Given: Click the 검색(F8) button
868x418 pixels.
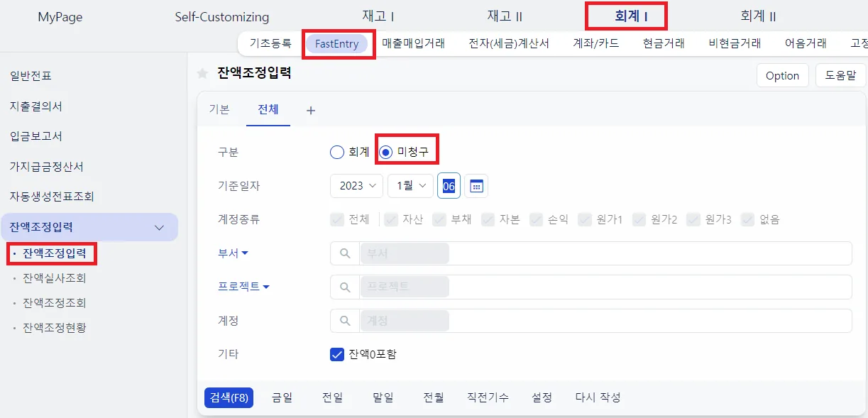Looking at the screenshot, I should 229,397.
